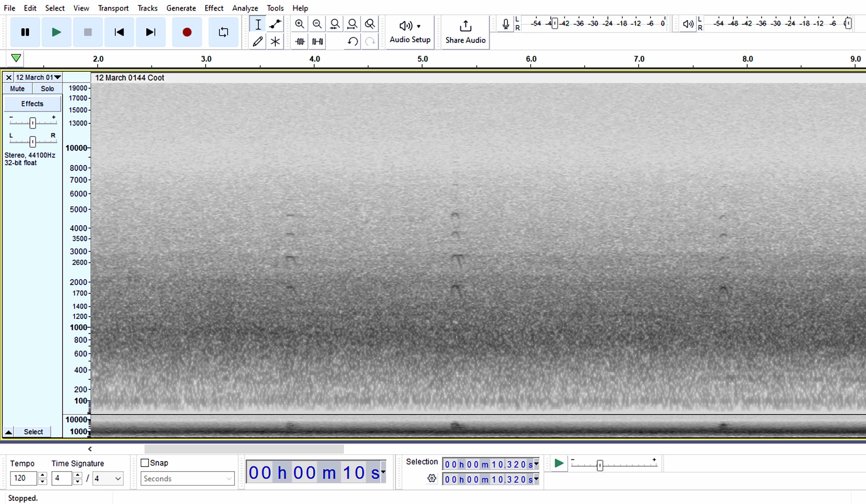Open the Seconds snap unit dropdown
866x504 pixels.
(x=187, y=478)
